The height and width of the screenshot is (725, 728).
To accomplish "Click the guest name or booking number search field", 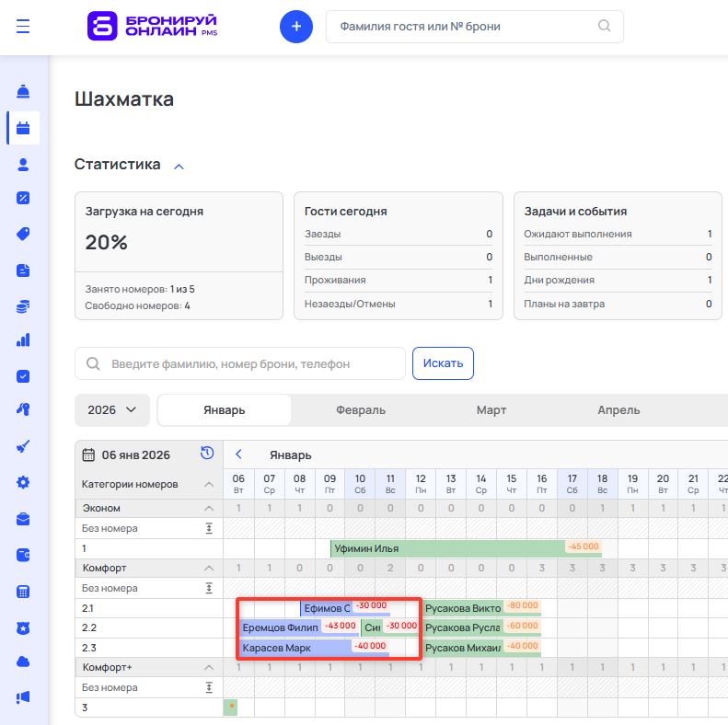I will (x=465, y=27).
